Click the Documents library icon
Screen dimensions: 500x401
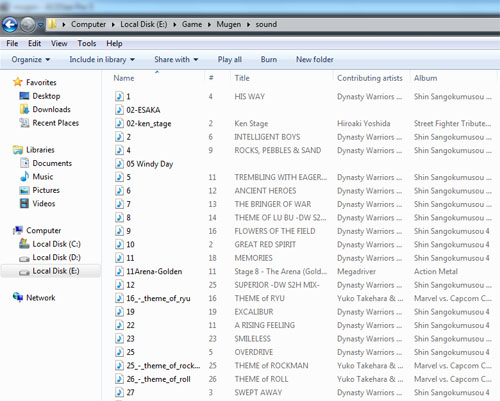coord(24,163)
